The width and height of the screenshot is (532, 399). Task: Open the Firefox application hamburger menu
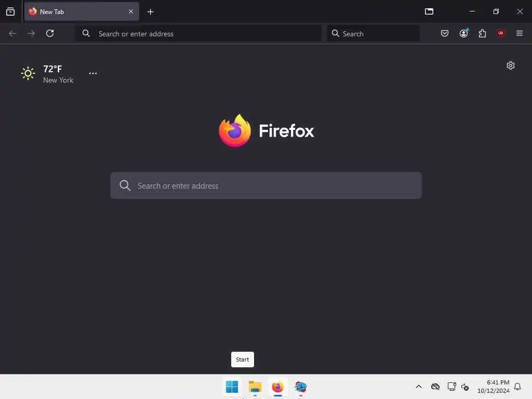[520, 33]
